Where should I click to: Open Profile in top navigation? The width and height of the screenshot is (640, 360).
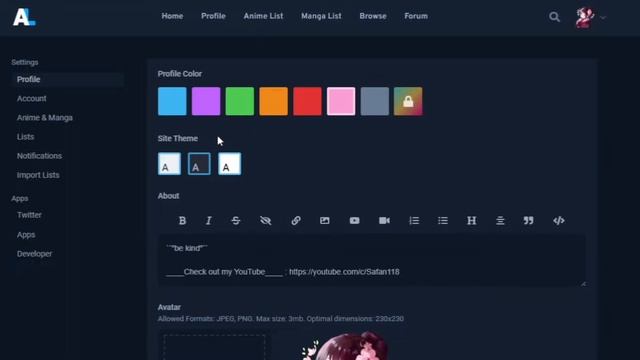click(x=213, y=16)
